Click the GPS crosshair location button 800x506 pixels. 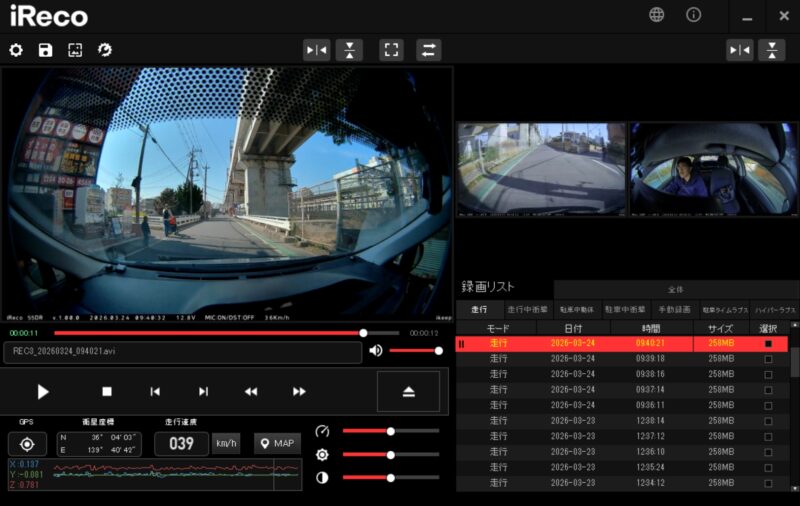[27, 444]
